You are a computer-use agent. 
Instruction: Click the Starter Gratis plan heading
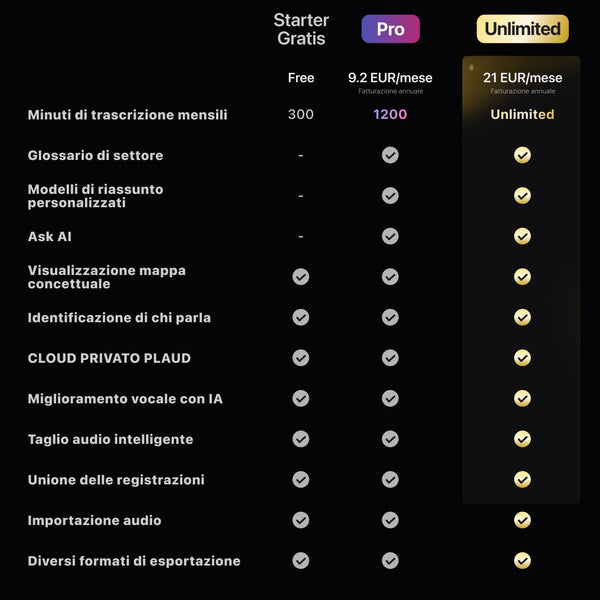click(x=301, y=30)
